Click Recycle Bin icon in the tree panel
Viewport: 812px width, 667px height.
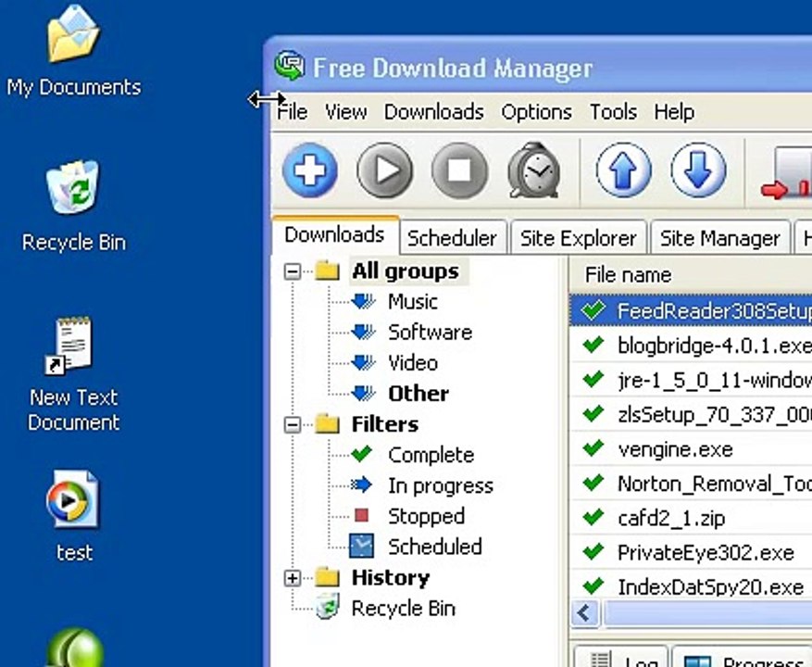click(x=327, y=607)
